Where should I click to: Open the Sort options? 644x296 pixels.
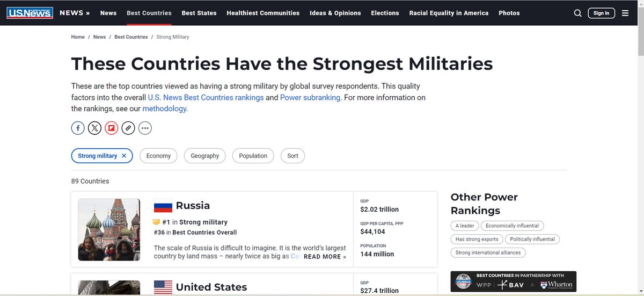coord(292,156)
